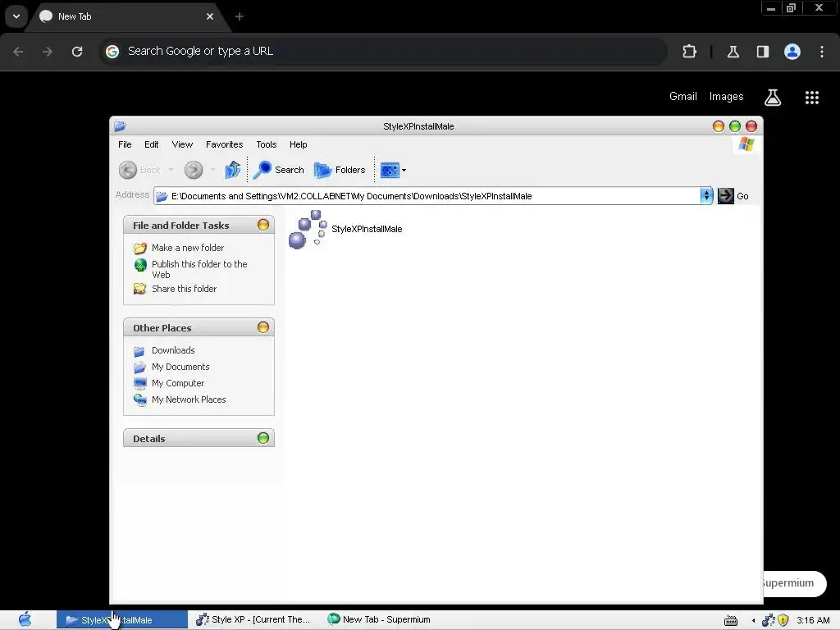Open the File menu
The image size is (840, 630).
pos(125,144)
